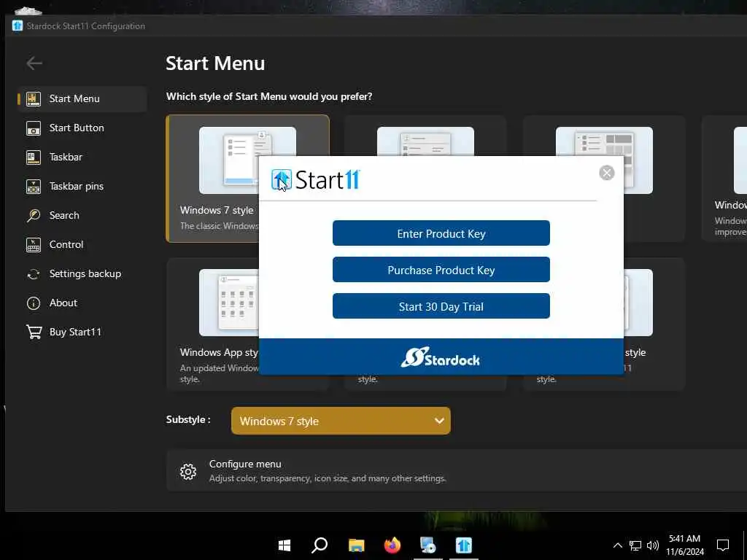Viewport: 747px width, 560px height.
Task: Click the Start Button sidebar icon
Action: point(34,128)
